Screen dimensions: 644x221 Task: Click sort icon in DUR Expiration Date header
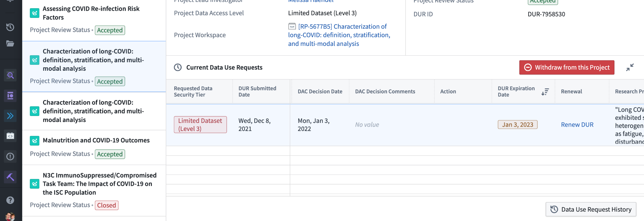(545, 92)
